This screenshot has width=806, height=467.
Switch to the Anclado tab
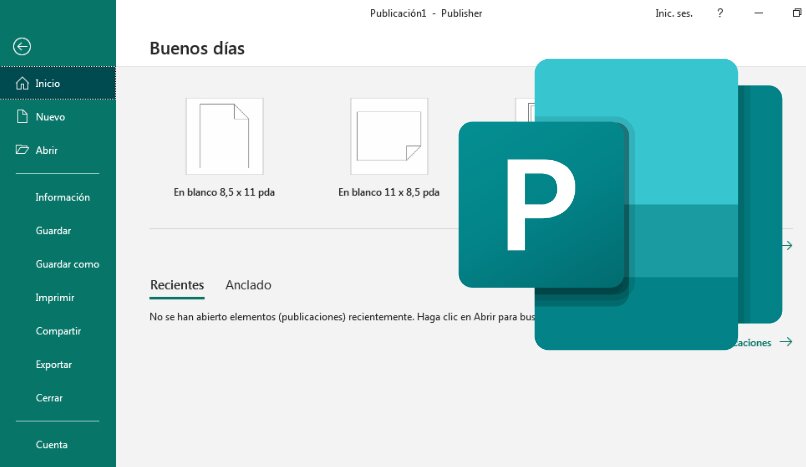[248, 285]
